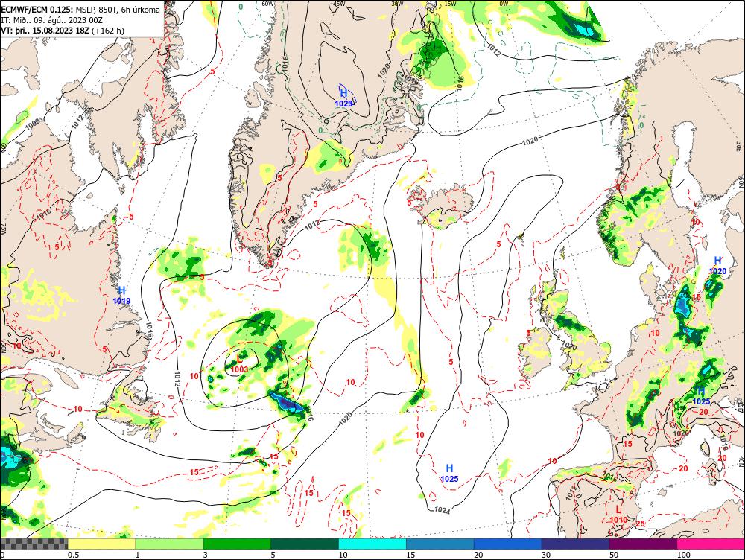Click the H 1019 high over Labrador
Screen dimensions: 745x560
(x=121, y=296)
